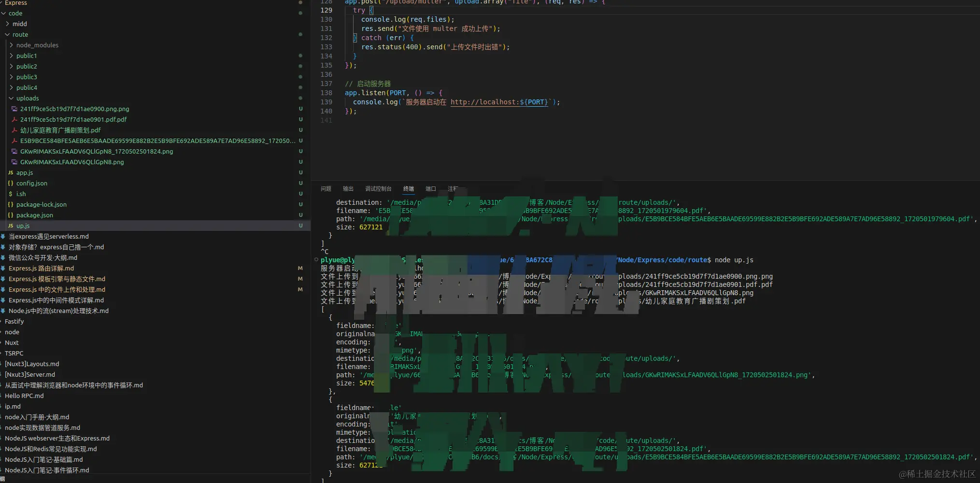980x483 pixels.
Task: Expand the public4 folder
Action: point(11,88)
